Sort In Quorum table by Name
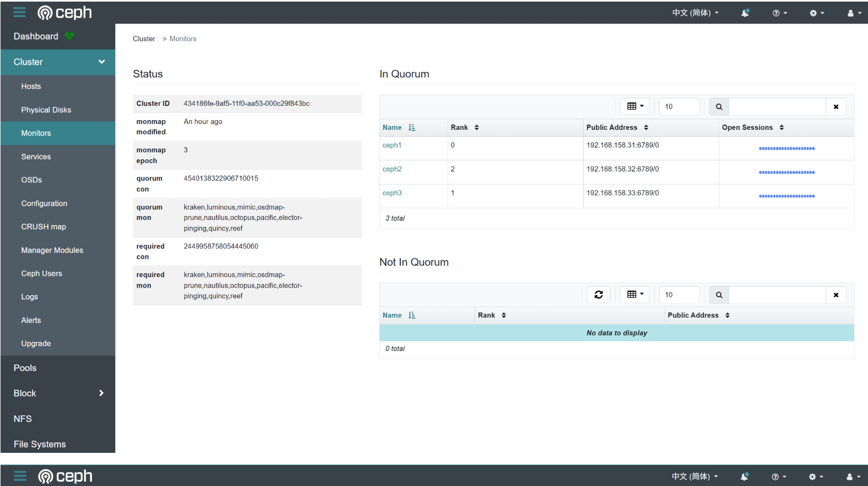Viewport: 868px width, 486px height. click(x=399, y=127)
